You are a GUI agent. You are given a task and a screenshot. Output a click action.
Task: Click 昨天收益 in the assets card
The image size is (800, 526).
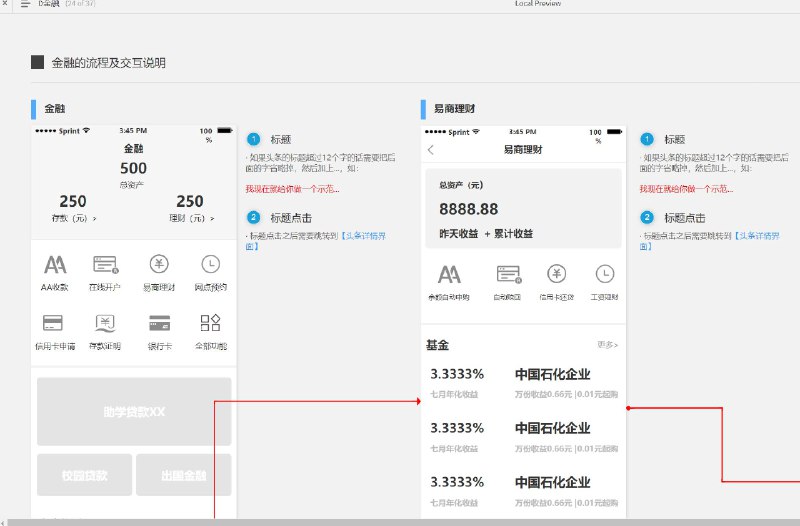(x=459, y=234)
